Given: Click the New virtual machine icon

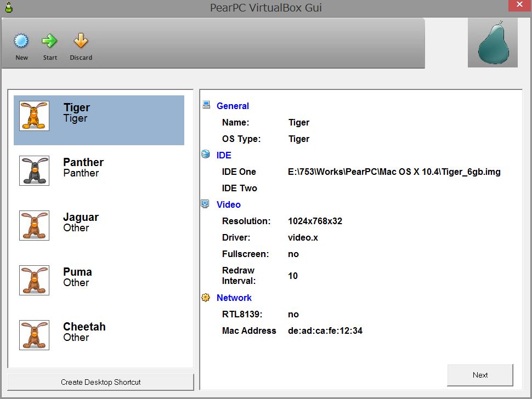Looking at the screenshot, I should pyautogui.click(x=21, y=41).
